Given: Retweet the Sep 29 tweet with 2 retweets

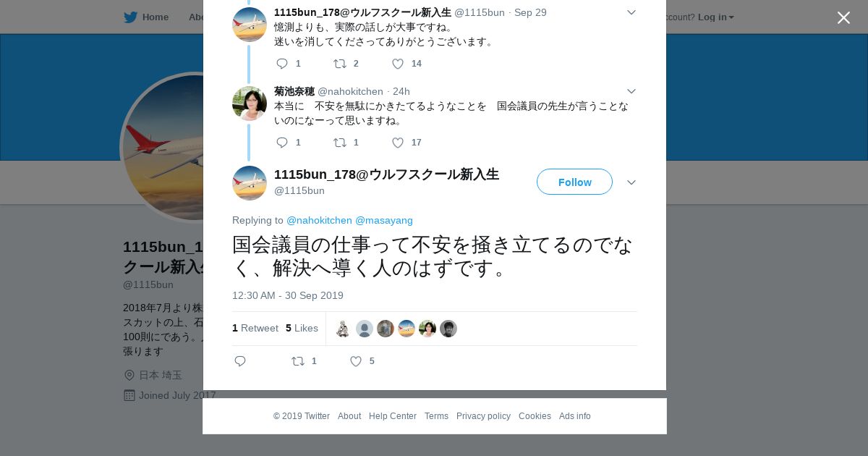Looking at the screenshot, I should click(x=346, y=64).
